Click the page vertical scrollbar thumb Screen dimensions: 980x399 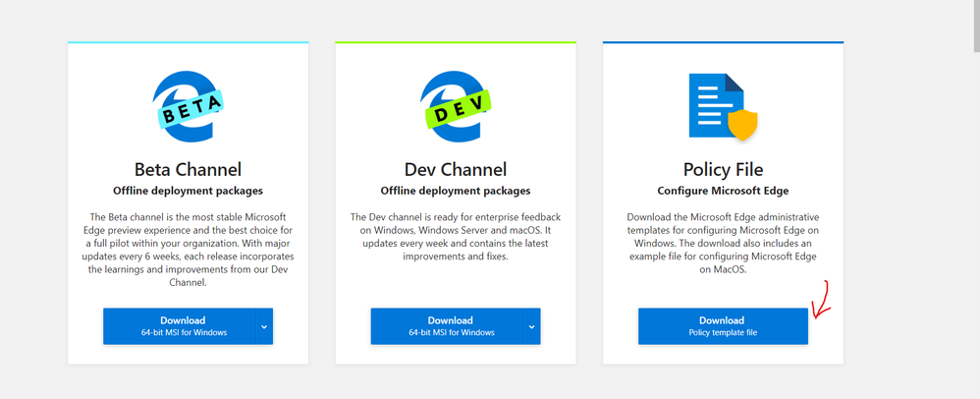pos(976,27)
